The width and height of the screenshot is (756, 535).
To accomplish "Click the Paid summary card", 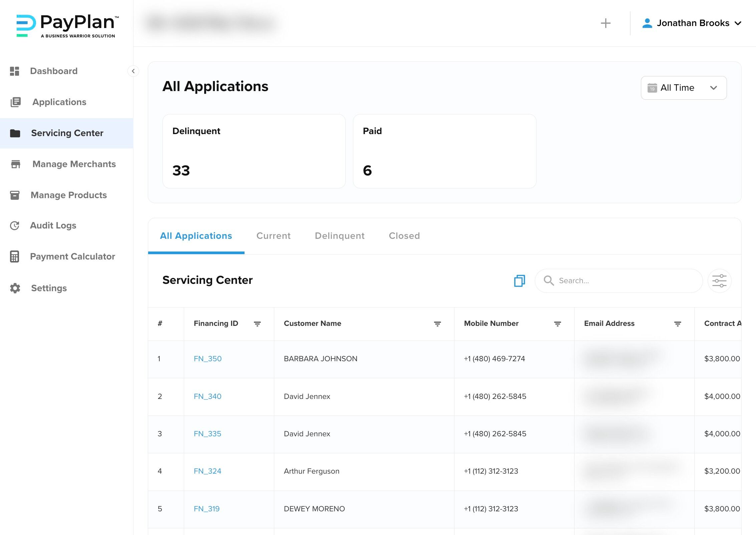I will (444, 151).
